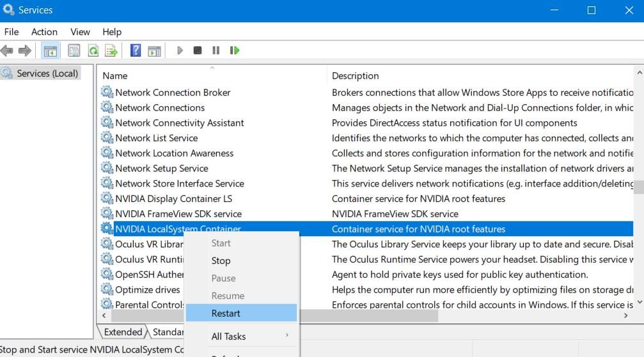Click gear icon of NVIDIA LocalSystem Container

(107, 229)
